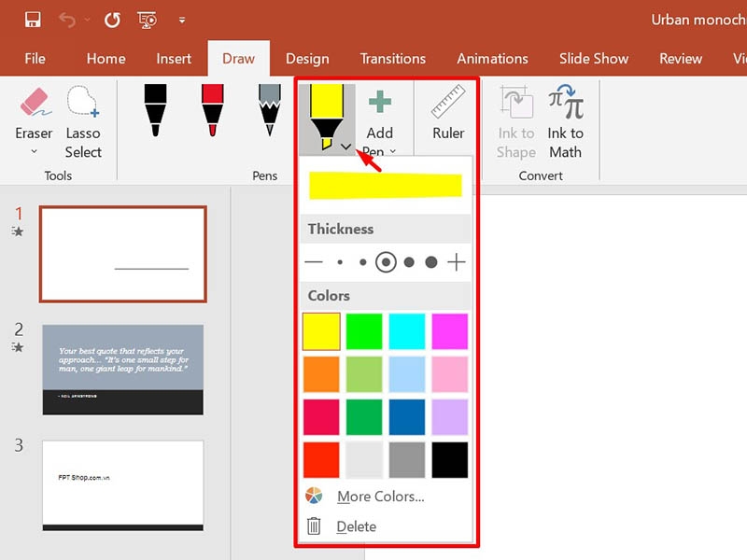Select the smallest thickness dot
The image size is (747, 560).
pos(340,262)
